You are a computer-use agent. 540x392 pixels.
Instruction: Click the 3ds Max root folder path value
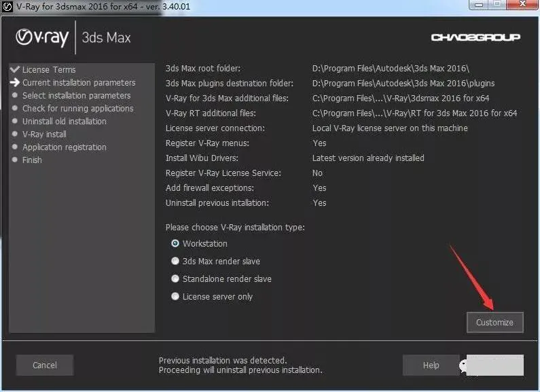(x=391, y=68)
